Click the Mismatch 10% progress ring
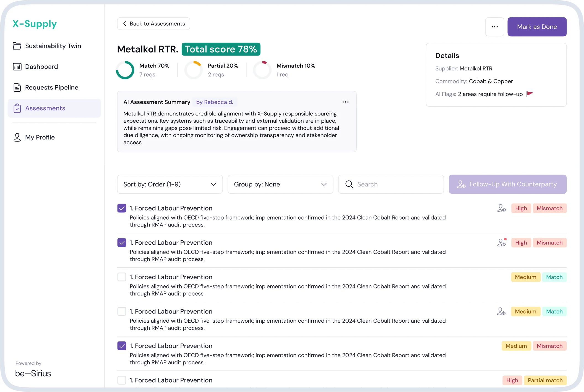 [x=262, y=70]
